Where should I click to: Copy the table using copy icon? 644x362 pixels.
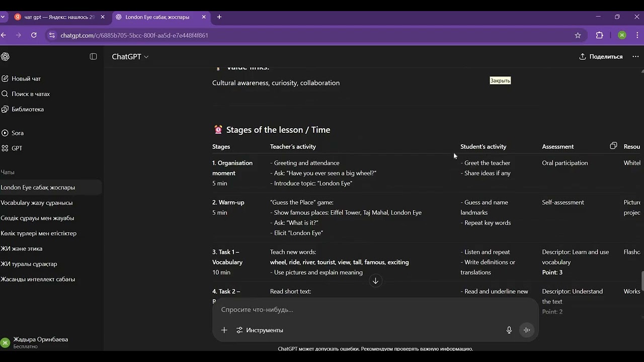click(x=613, y=146)
